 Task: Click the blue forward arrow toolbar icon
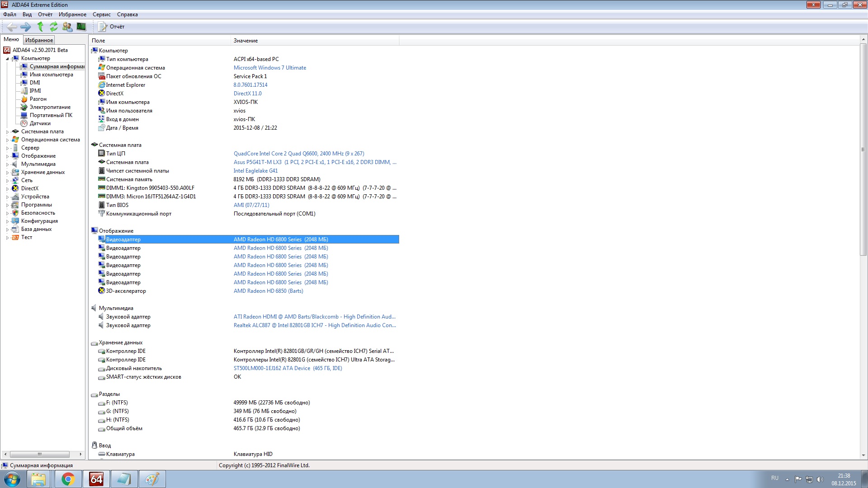26,27
